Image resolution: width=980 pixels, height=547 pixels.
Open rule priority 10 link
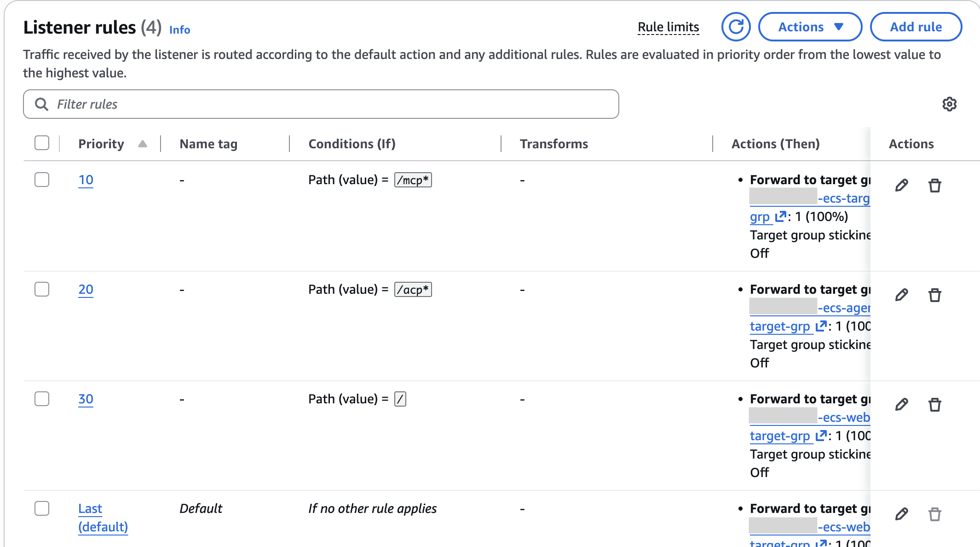86,180
